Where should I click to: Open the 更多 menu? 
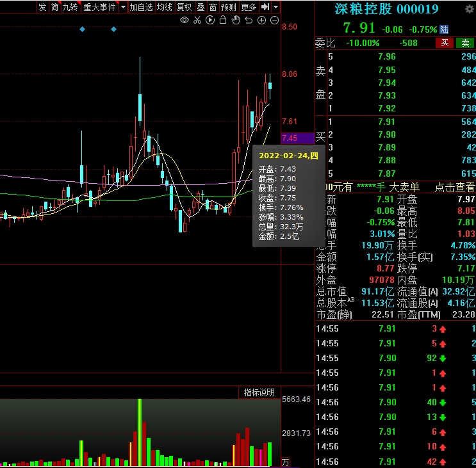[x=249, y=7]
